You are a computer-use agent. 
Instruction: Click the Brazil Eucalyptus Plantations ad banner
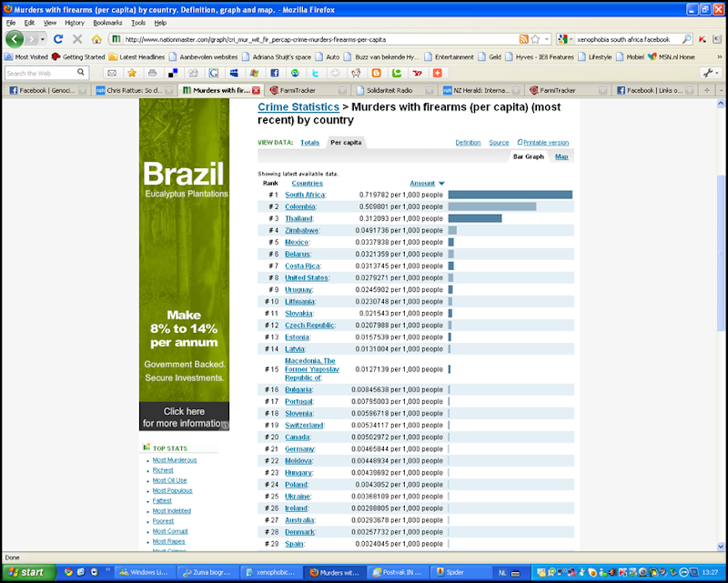(184, 265)
